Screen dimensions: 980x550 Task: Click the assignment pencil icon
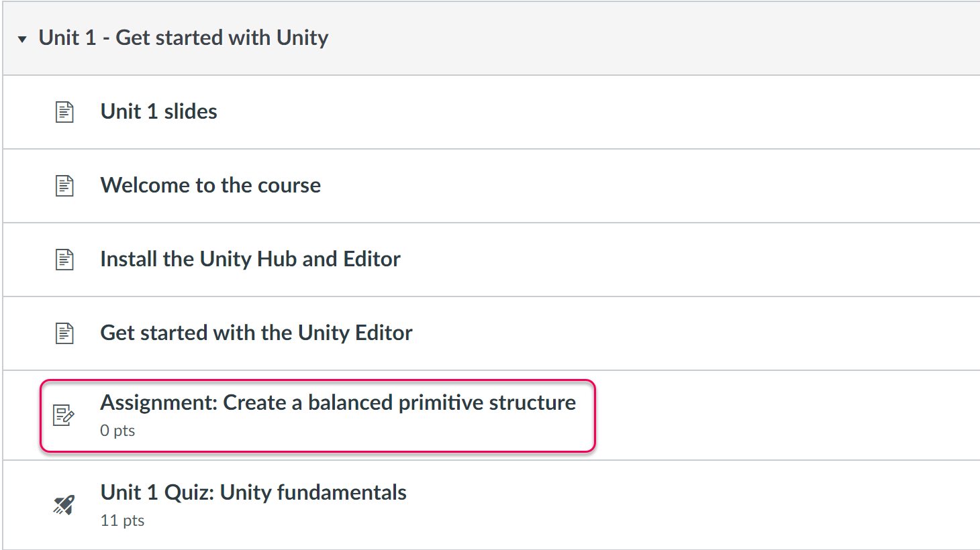tap(64, 415)
